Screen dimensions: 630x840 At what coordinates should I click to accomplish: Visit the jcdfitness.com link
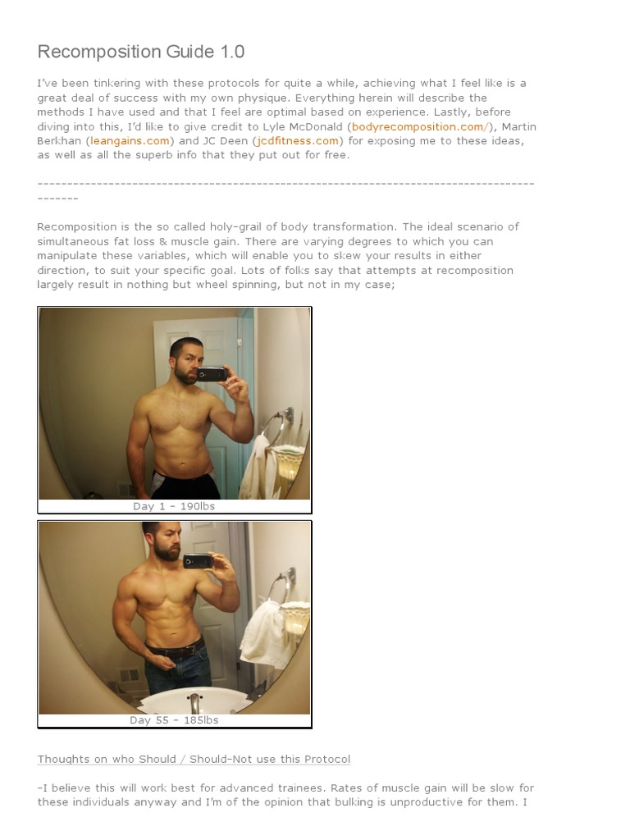click(297, 141)
